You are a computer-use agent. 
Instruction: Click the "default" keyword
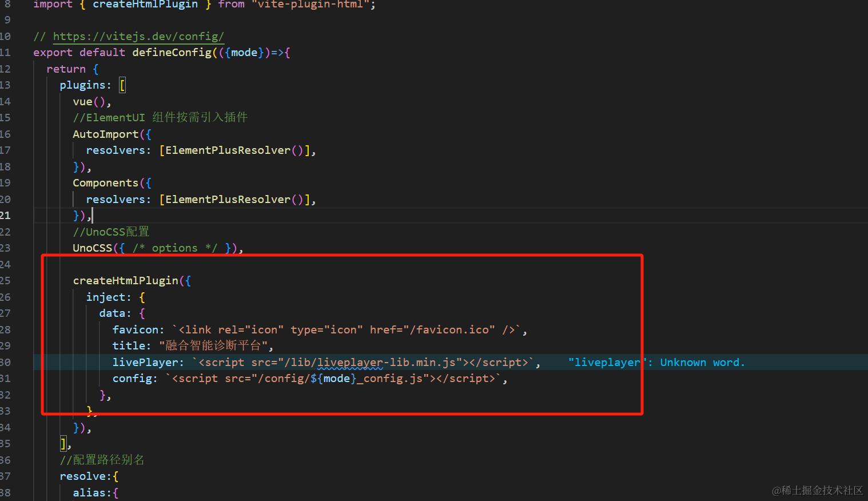[x=102, y=53]
